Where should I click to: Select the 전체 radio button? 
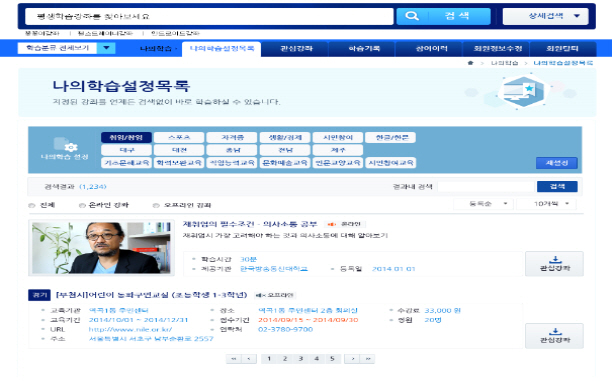pyautogui.click(x=32, y=205)
